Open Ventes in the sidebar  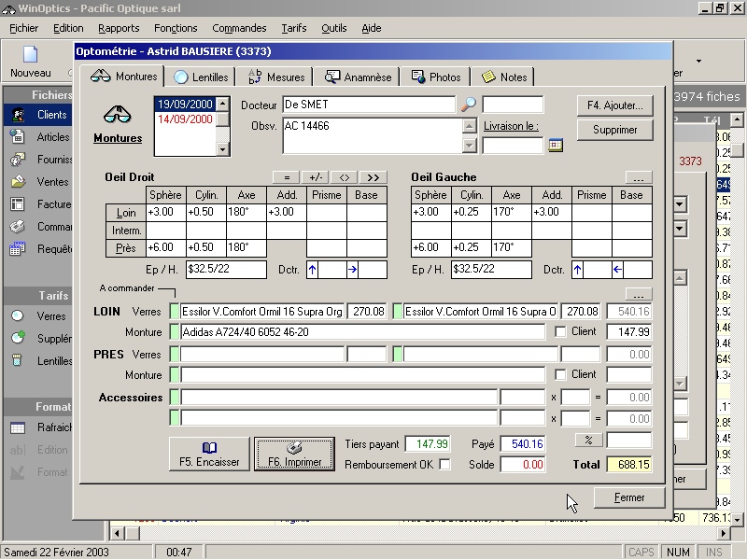point(52,182)
